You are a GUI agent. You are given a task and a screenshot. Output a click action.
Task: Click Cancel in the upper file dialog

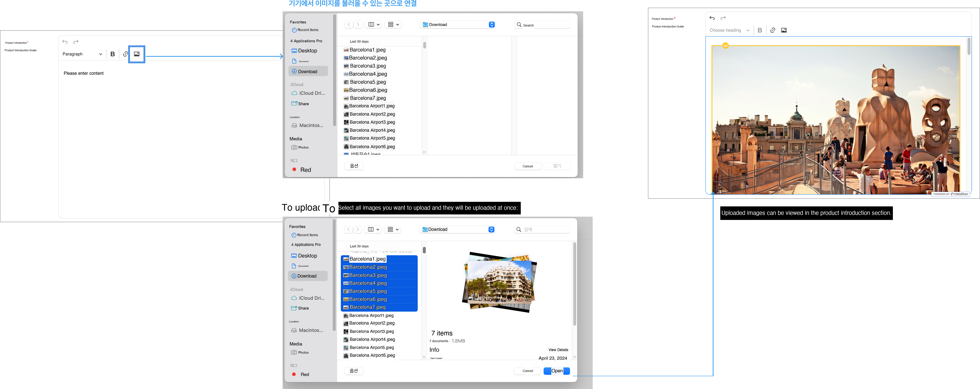click(528, 166)
